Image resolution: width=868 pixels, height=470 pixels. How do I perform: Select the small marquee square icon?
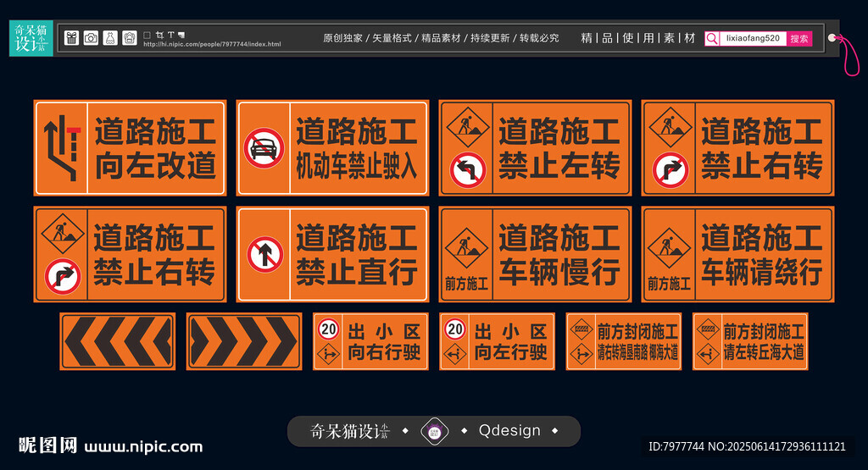147,35
